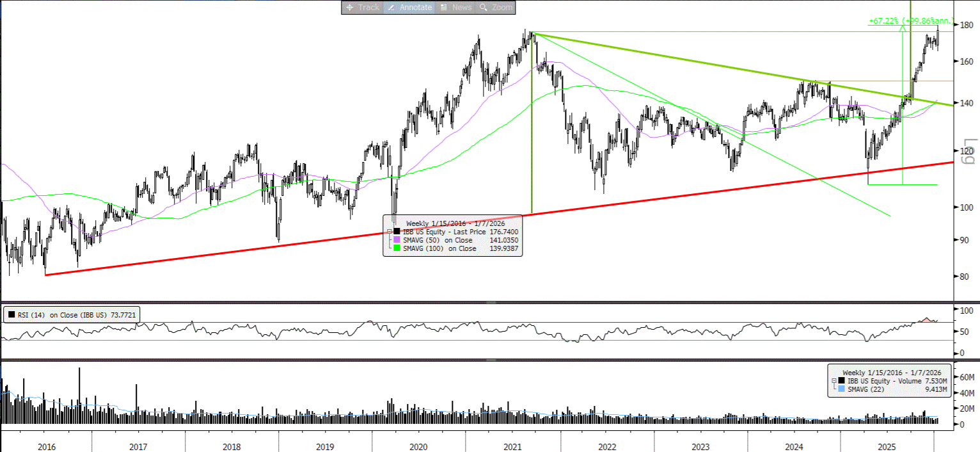Collapse IBB US Equity Last Price legend tree

click(388, 232)
